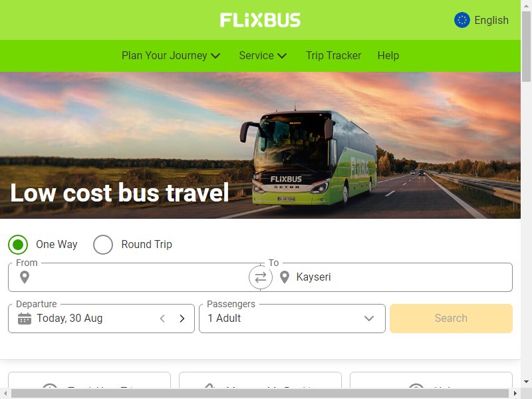
Task: Click the location pin beside Kayseri
Action: point(285,277)
